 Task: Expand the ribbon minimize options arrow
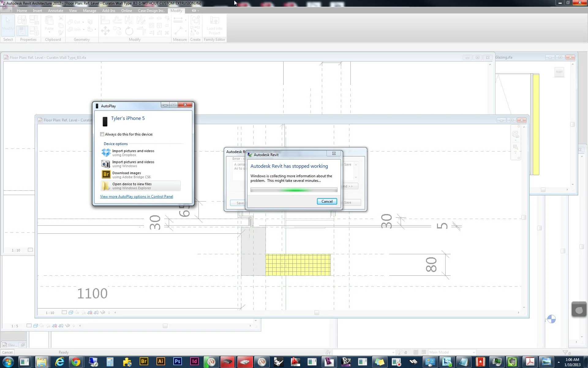pyautogui.click(x=198, y=11)
